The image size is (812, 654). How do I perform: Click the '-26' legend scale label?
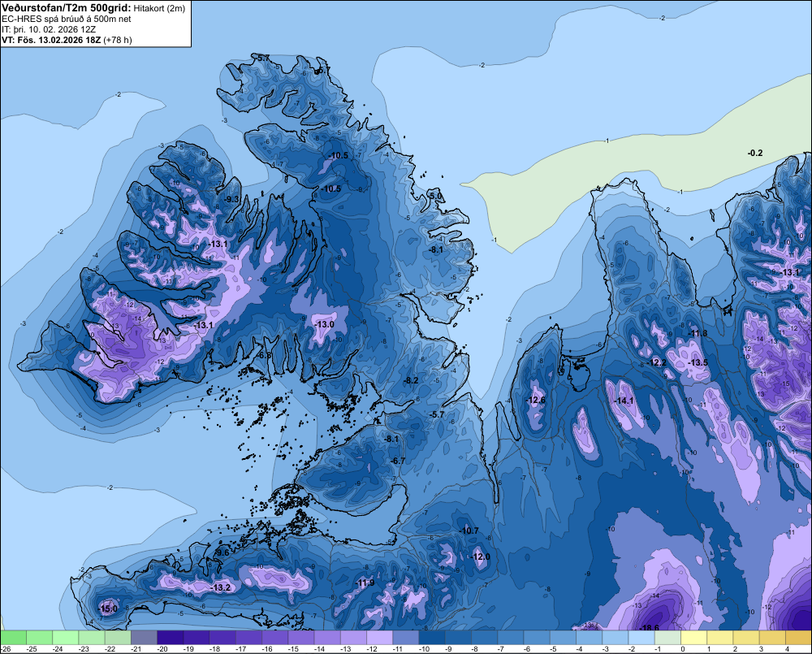[x=6, y=649]
